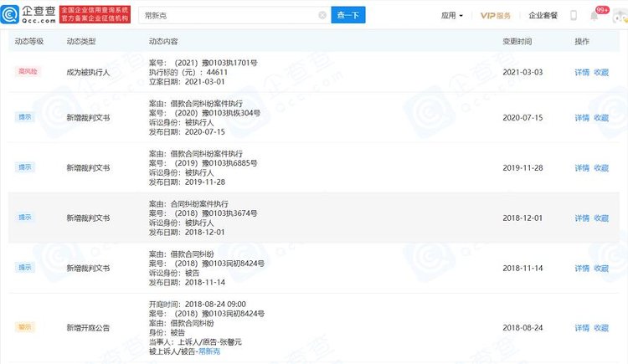Expand the 应用 dropdown menu
The height and width of the screenshot is (364, 628).
tap(452, 16)
